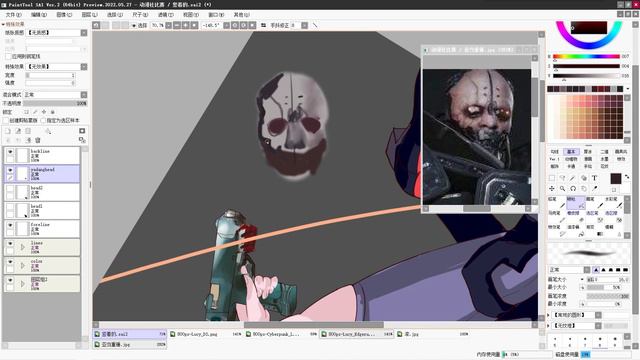Show the hidden head1 layer
The width and height of the screenshot is (640, 360).
tap(10, 207)
